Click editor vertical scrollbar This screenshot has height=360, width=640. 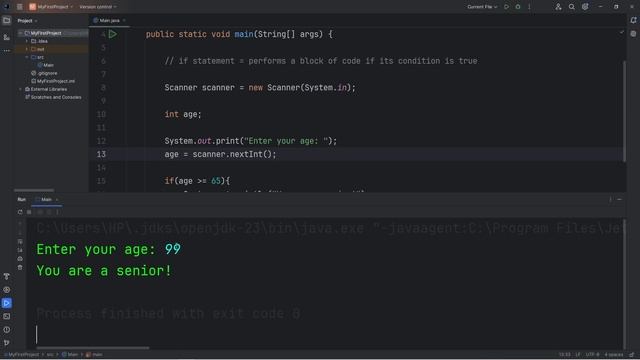[624, 111]
